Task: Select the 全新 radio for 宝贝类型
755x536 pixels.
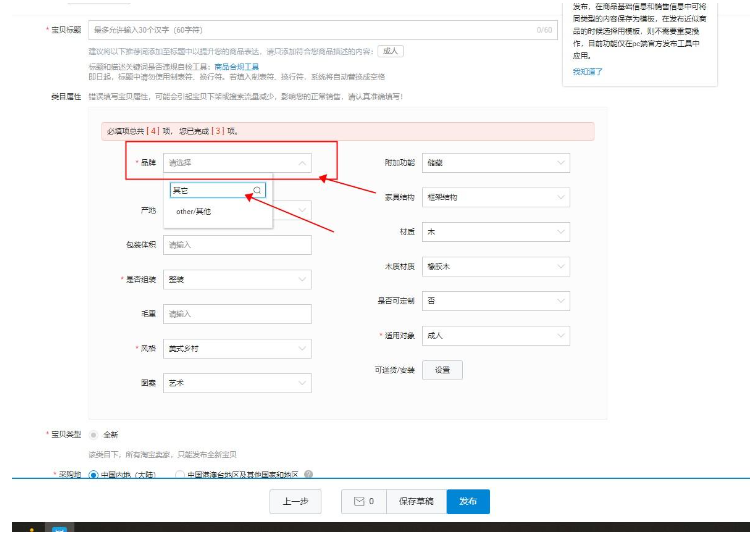Action: pos(94,435)
